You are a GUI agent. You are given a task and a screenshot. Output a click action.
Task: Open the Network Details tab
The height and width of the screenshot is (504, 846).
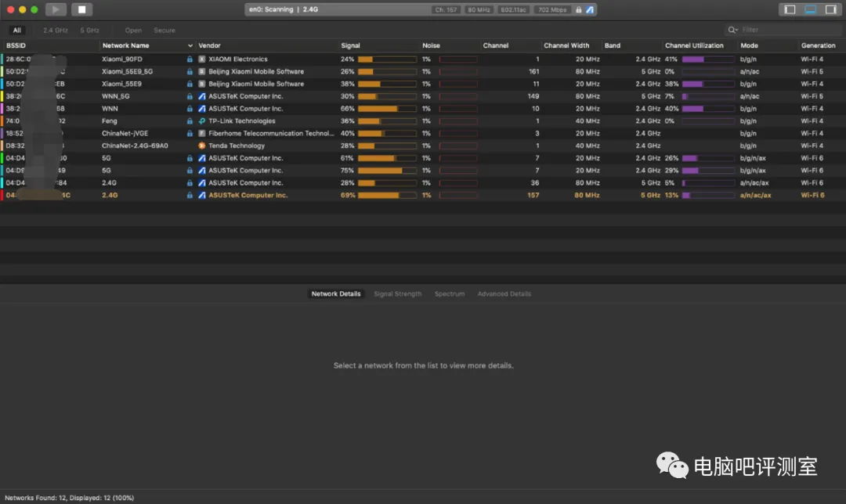(336, 293)
